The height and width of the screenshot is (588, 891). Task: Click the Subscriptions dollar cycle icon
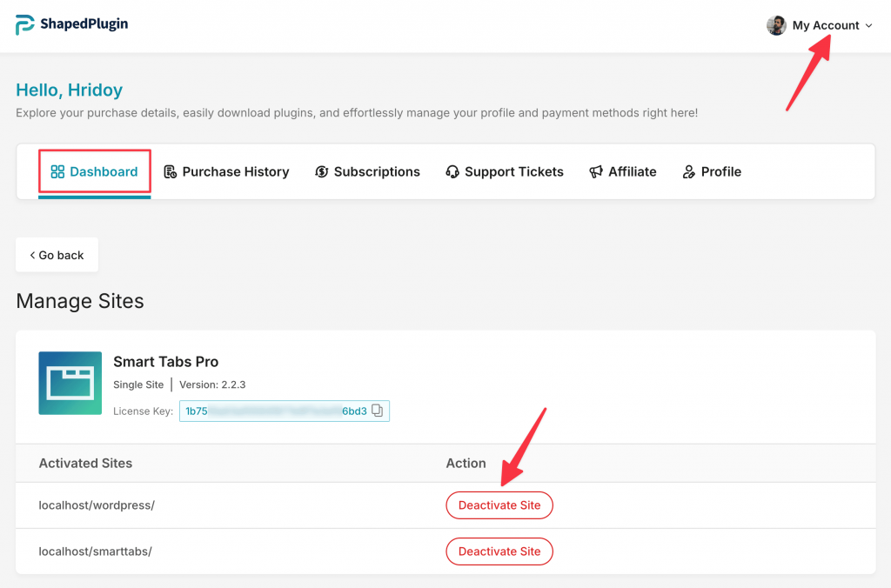322,171
